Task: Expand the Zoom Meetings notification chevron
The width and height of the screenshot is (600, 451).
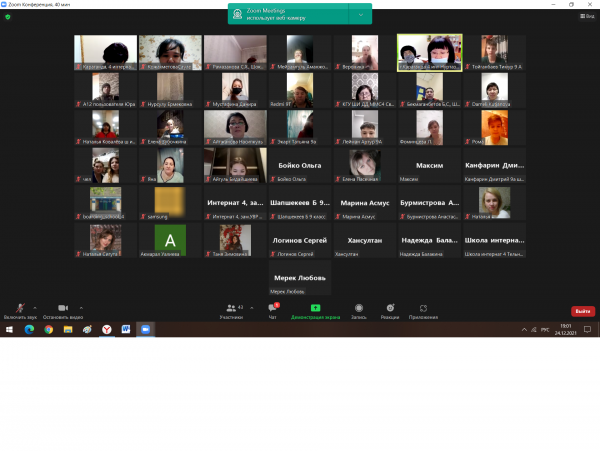Action: coord(360,15)
